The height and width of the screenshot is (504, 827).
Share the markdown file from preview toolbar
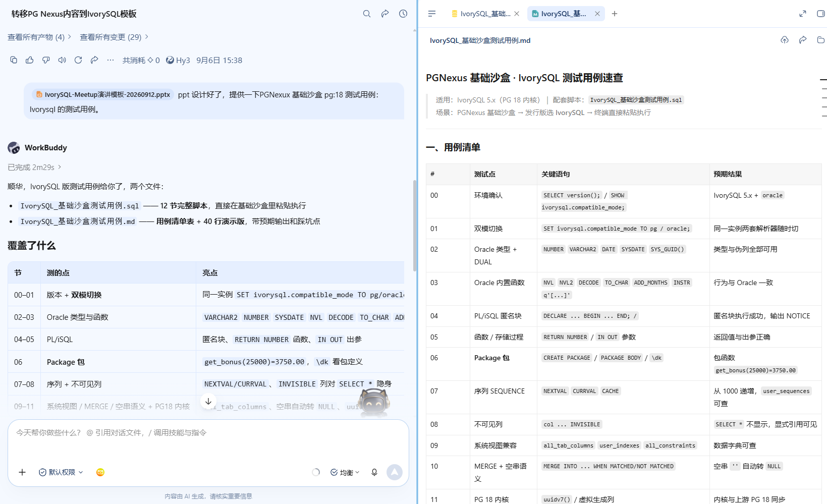[x=803, y=40]
